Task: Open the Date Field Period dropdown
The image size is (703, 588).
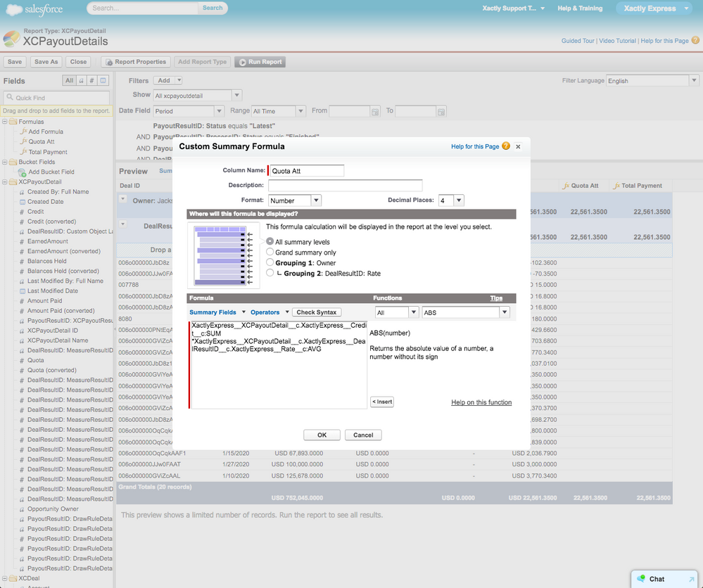Action: 220,111
